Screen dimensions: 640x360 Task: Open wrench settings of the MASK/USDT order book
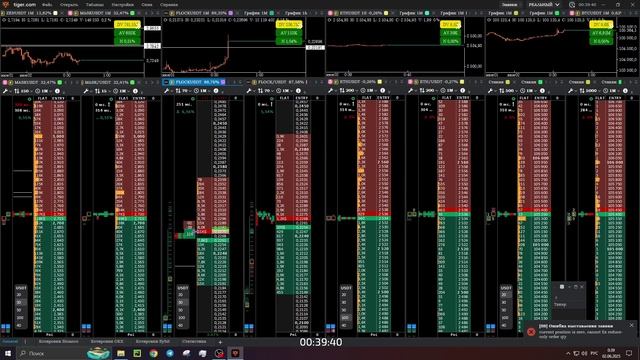(x=86, y=91)
